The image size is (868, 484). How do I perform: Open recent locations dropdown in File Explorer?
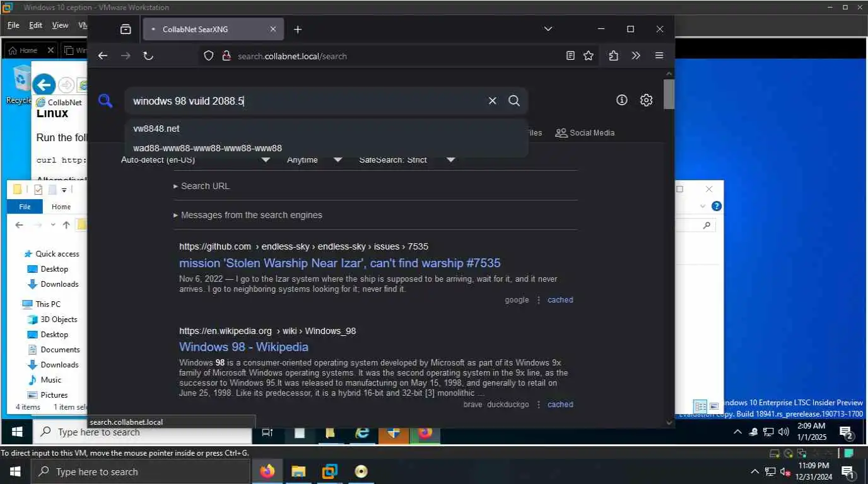tap(53, 225)
